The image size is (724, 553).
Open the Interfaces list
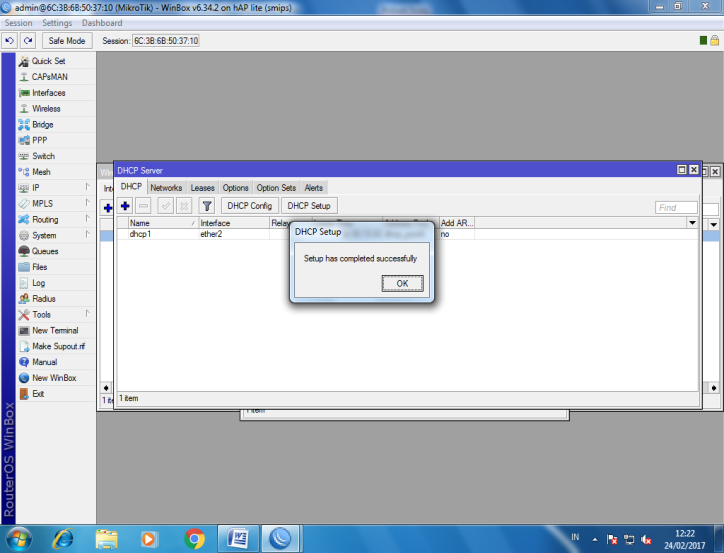coord(48,93)
